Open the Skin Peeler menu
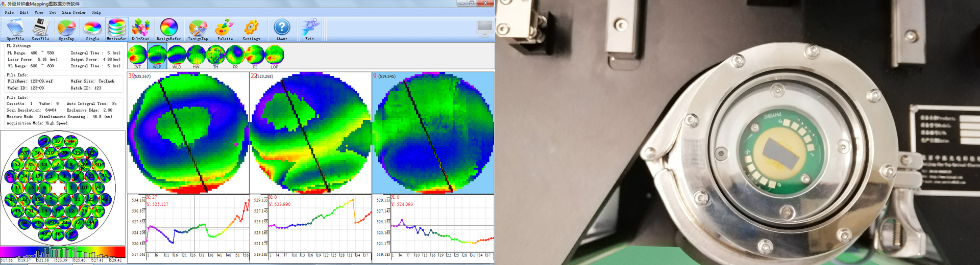This screenshot has height=265, width=980. tap(74, 12)
